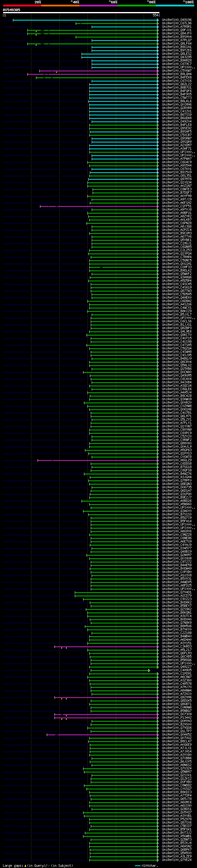The image size is (197, 868).
Task: Click the green ~80% identity legend bar
Action: (137, 6)
